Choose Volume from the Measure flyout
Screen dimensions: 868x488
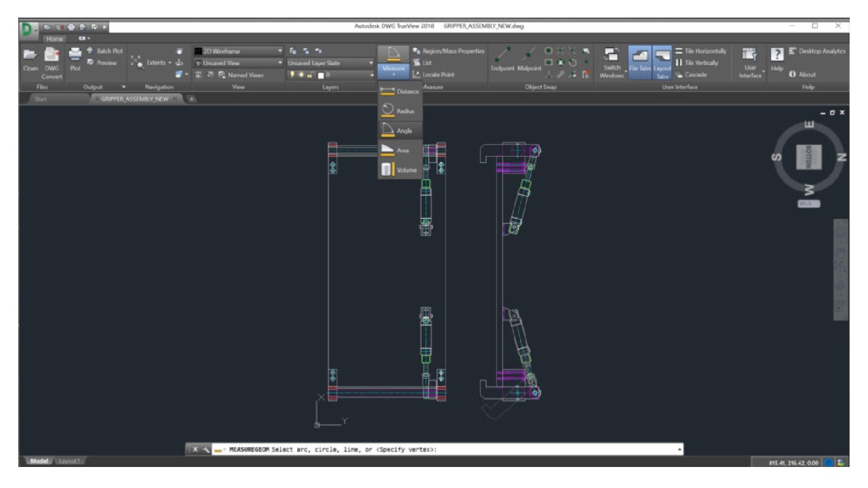tap(401, 170)
